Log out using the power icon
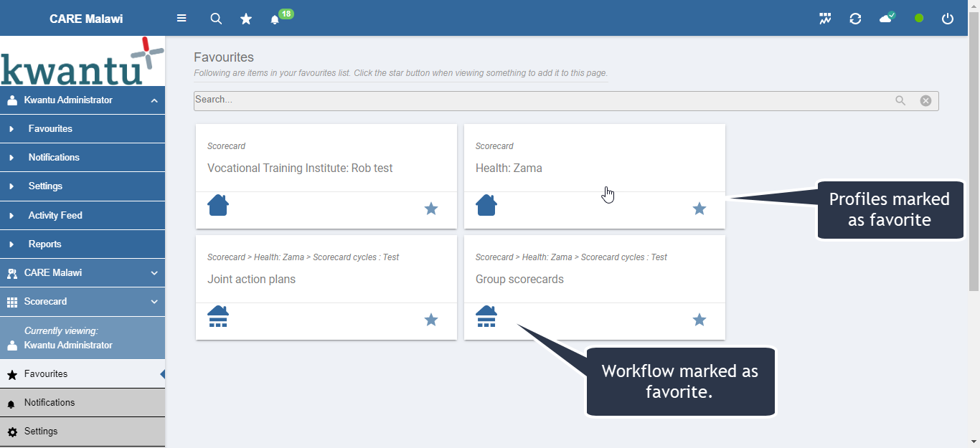 click(x=948, y=19)
